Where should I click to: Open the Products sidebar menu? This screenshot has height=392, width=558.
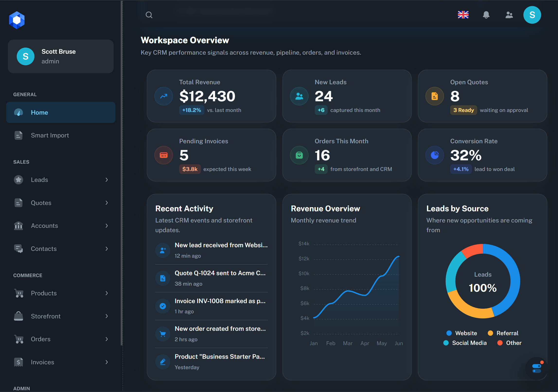pyautogui.click(x=61, y=293)
